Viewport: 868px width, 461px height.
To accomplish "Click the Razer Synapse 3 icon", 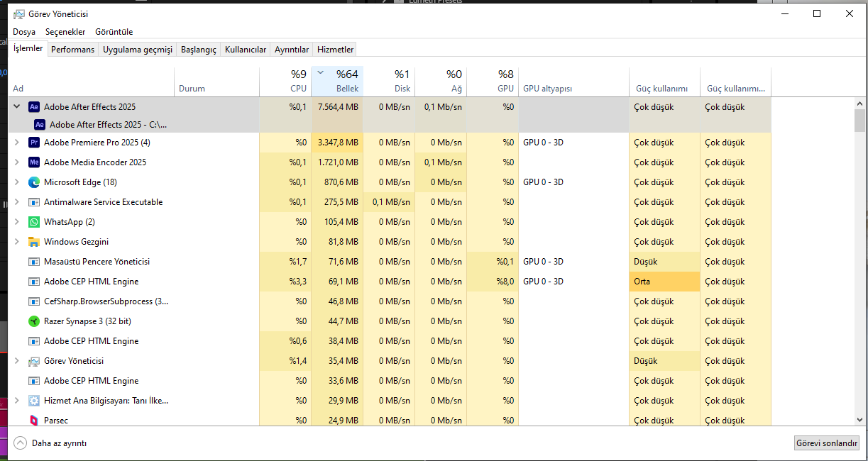I will coord(33,321).
